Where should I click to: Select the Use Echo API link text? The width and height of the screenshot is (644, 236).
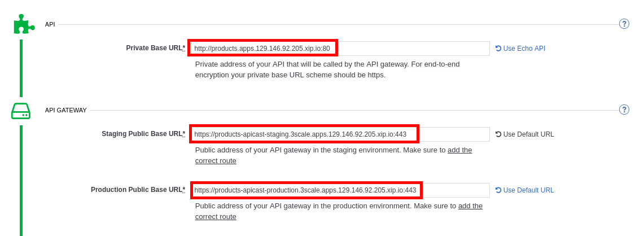[x=524, y=49]
